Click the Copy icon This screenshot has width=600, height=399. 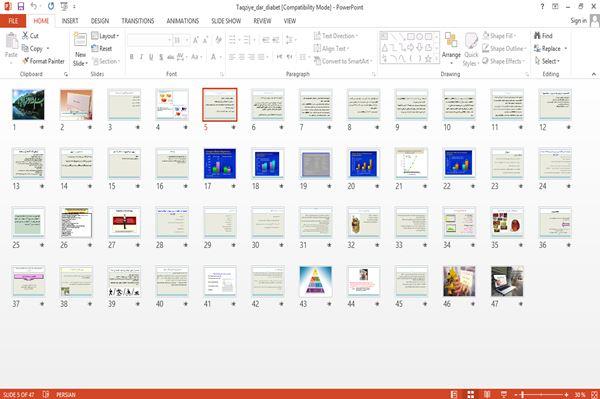(x=25, y=48)
